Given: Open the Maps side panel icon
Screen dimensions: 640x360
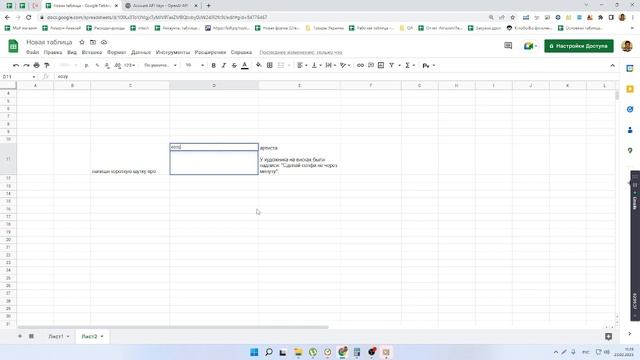Looking at the screenshot, I should (630, 151).
